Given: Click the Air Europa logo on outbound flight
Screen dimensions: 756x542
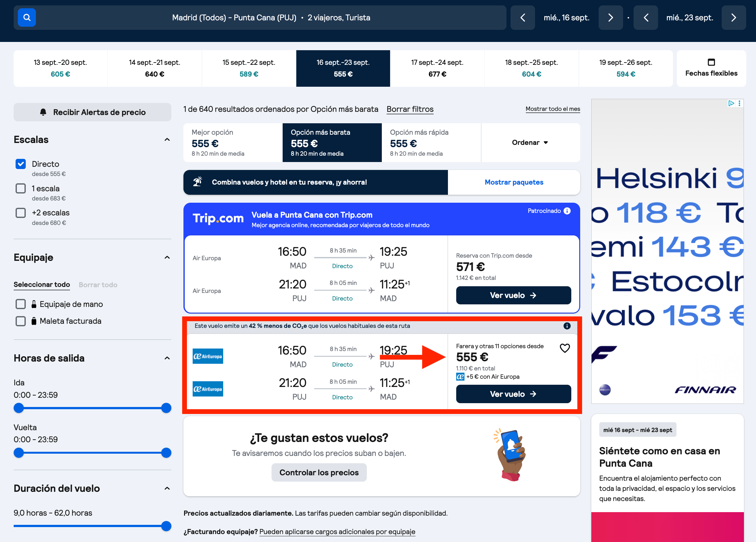Looking at the screenshot, I should 208,356.
